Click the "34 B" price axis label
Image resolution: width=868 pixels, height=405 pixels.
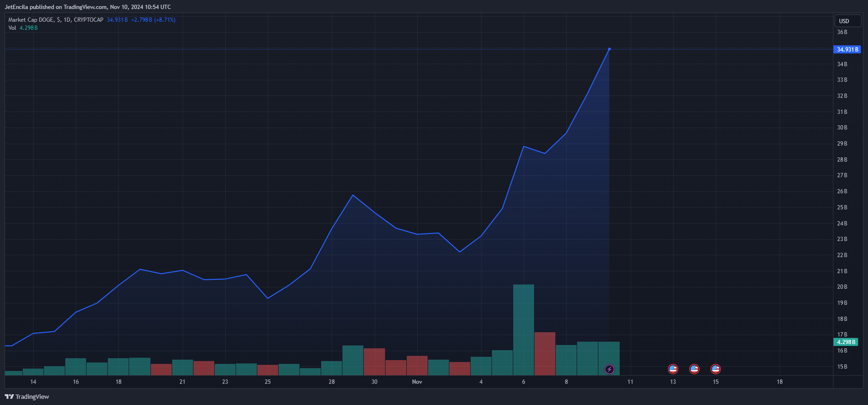pyautogui.click(x=842, y=64)
